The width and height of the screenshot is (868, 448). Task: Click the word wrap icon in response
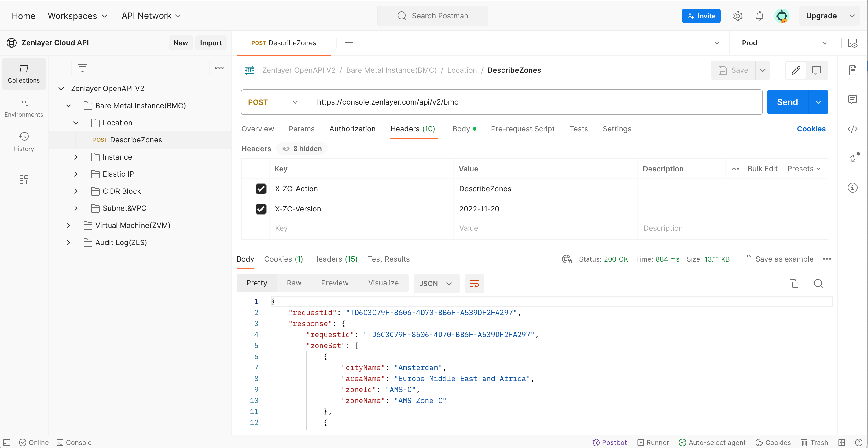(474, 284)
